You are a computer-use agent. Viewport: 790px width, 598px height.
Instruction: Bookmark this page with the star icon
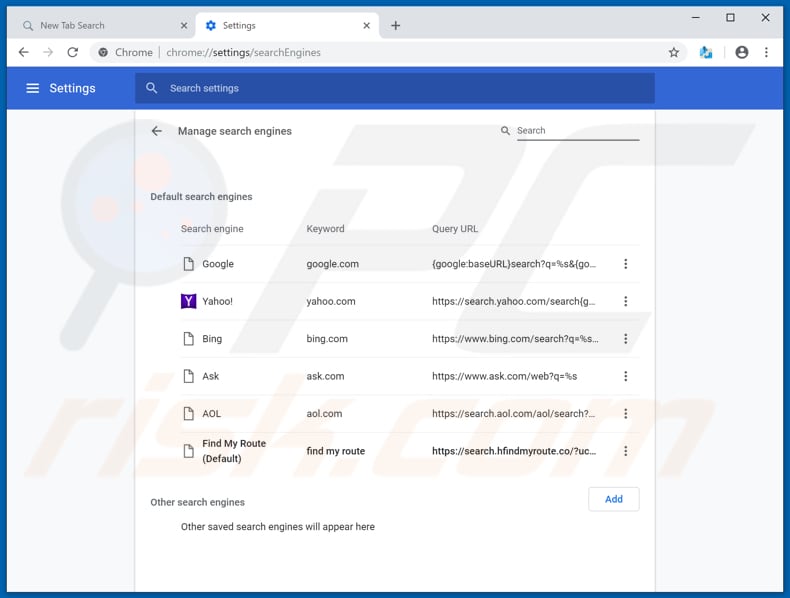[674, 52]
